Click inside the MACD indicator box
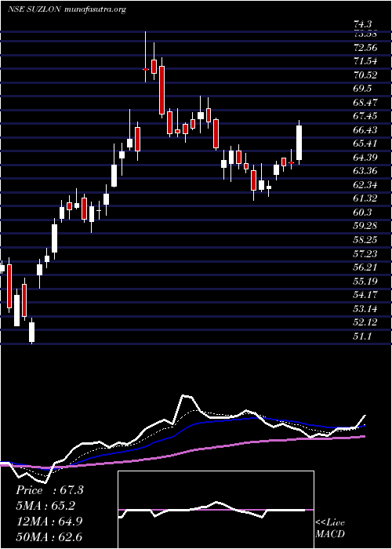 tap(216, 510)
